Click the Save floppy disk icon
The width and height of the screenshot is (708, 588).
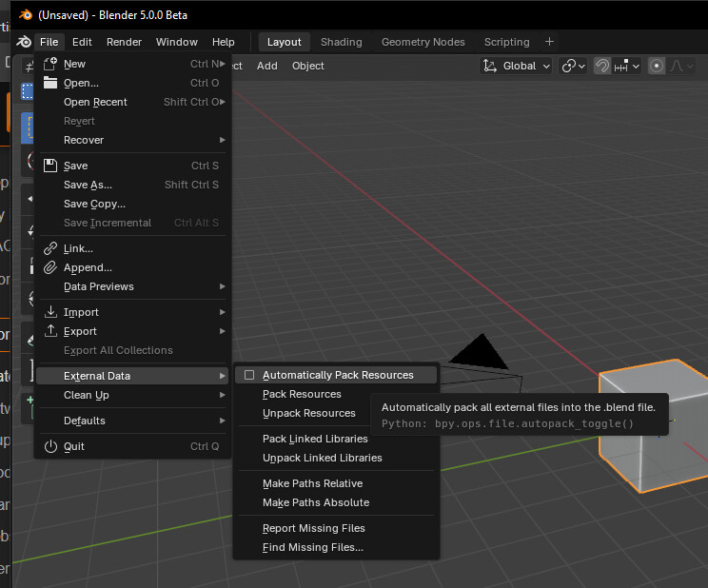point(50,166)
